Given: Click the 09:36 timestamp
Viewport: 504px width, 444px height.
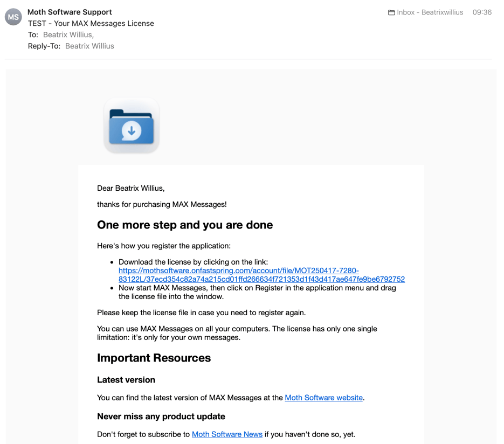Looking at the screenshot, I should tap(482, 12).
